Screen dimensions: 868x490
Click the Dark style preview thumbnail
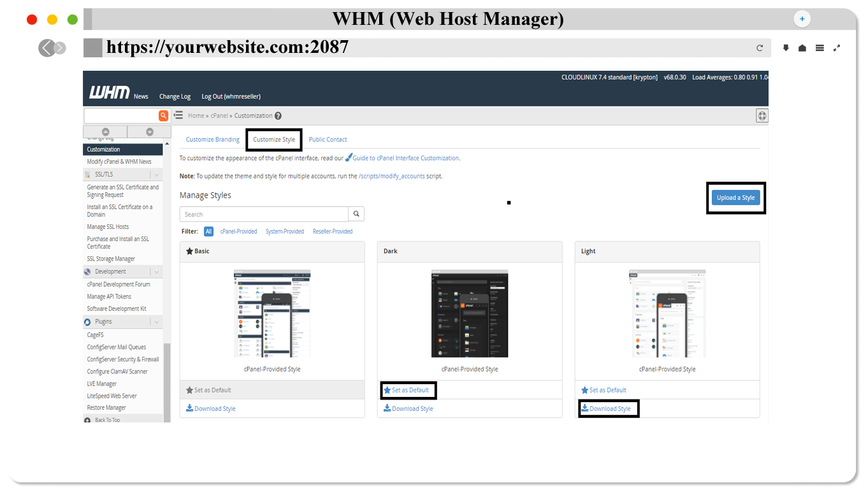pos(470,313)
